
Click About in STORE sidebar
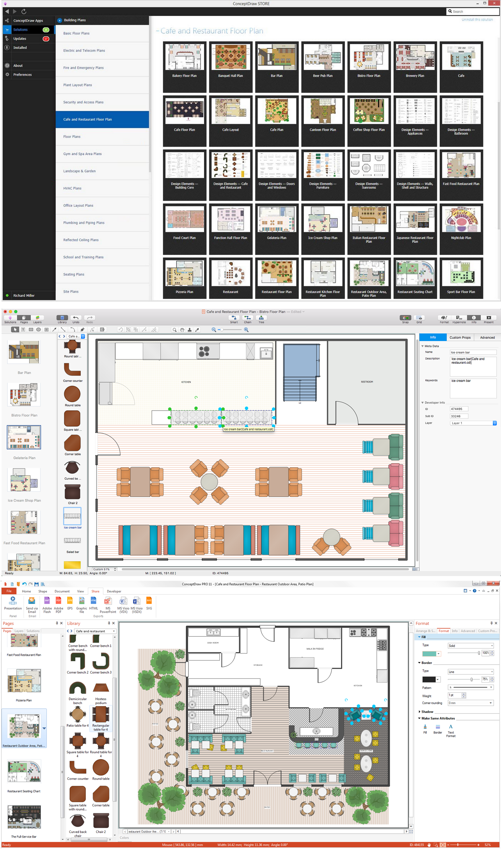[x=28, y=66]
